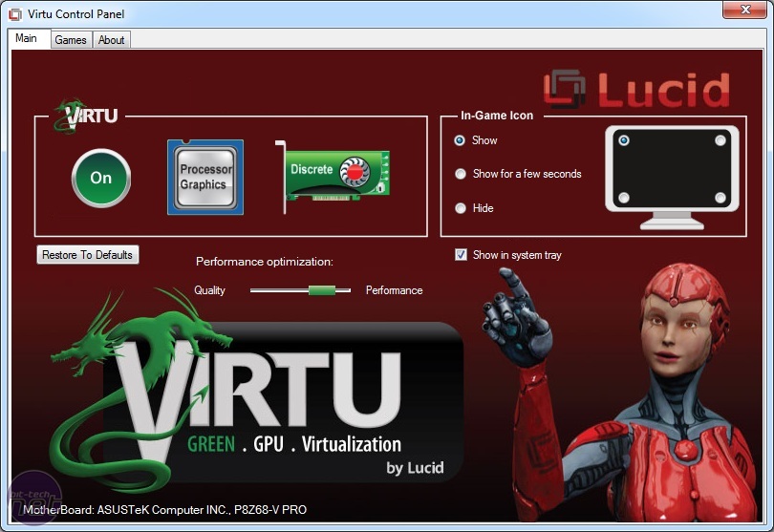This screenshot has width=774, height=532.
Task: Click the Processor Graphics chip icon
Action: [x=205, y=177]
